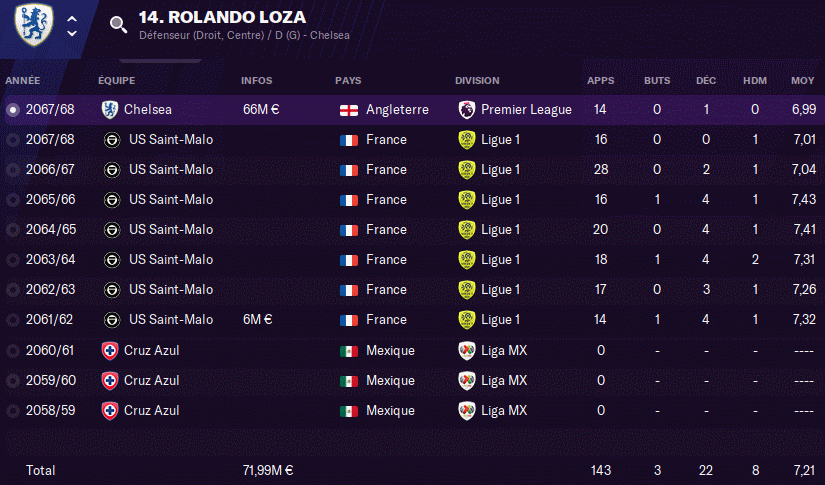Go to next item with down chevron

(x=72, y=33)
